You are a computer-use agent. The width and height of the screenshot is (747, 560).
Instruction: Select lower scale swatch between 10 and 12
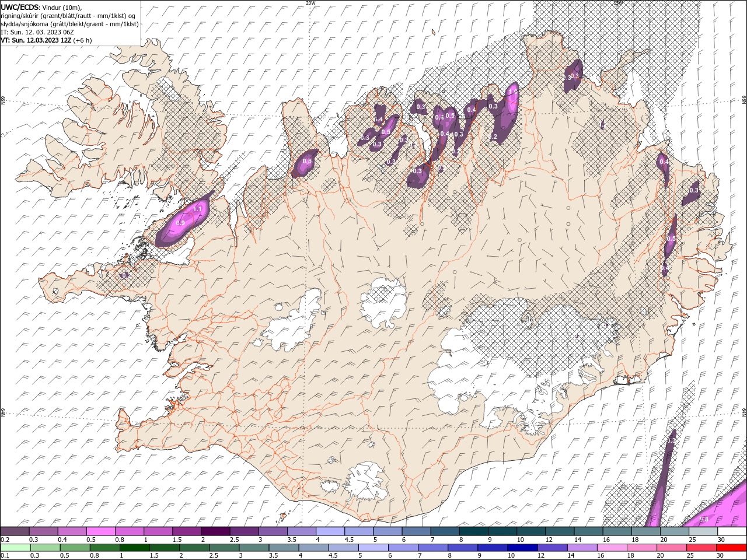[x=522, y=547]
